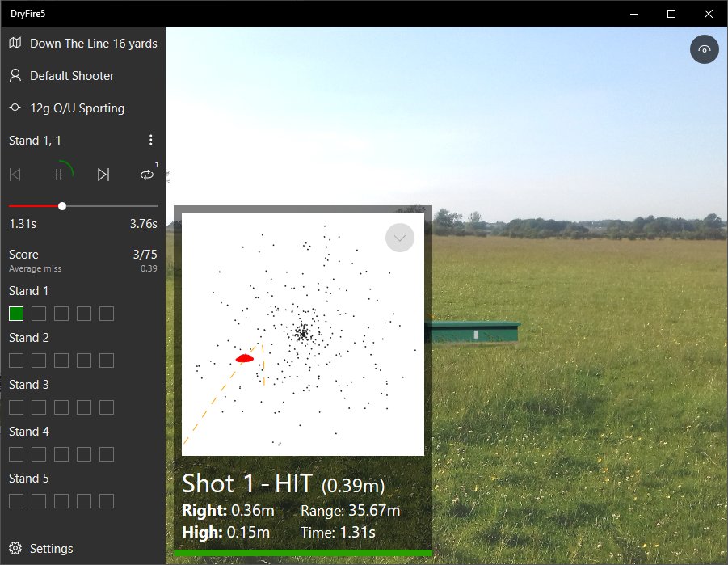Skip to the previous target
The height and width of the screenshot is (565, 728).
[15, 175]
